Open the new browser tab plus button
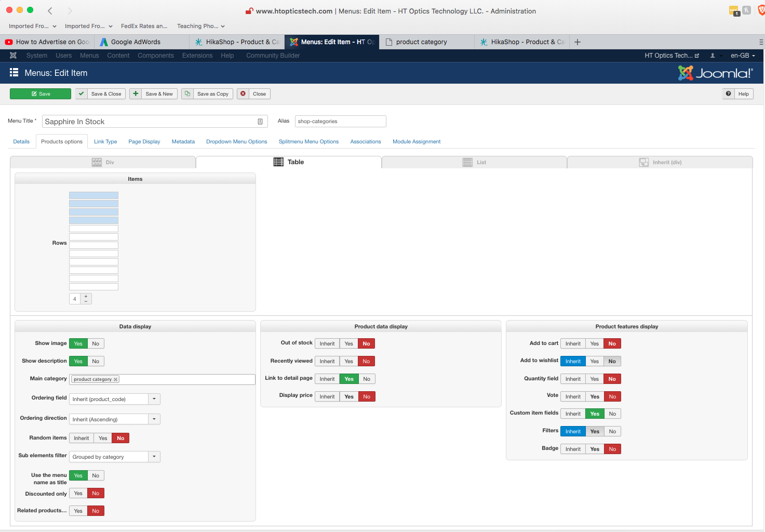The width and height of the screenshot is (765, 532). point(578,42)
